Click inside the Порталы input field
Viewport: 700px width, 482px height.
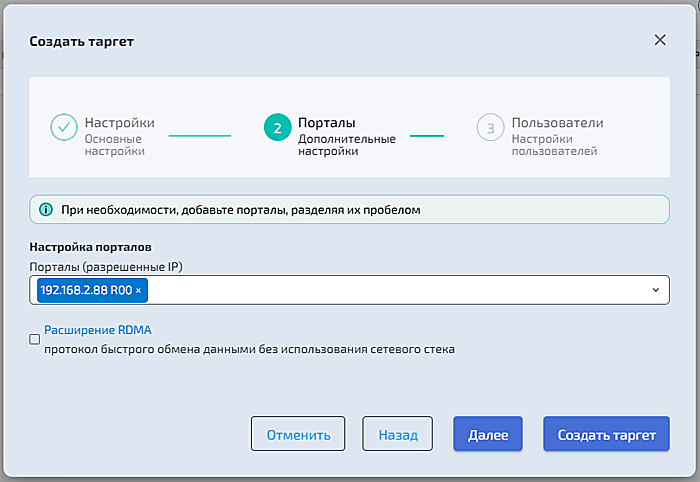pyautogui.click(x=349, y=290)
